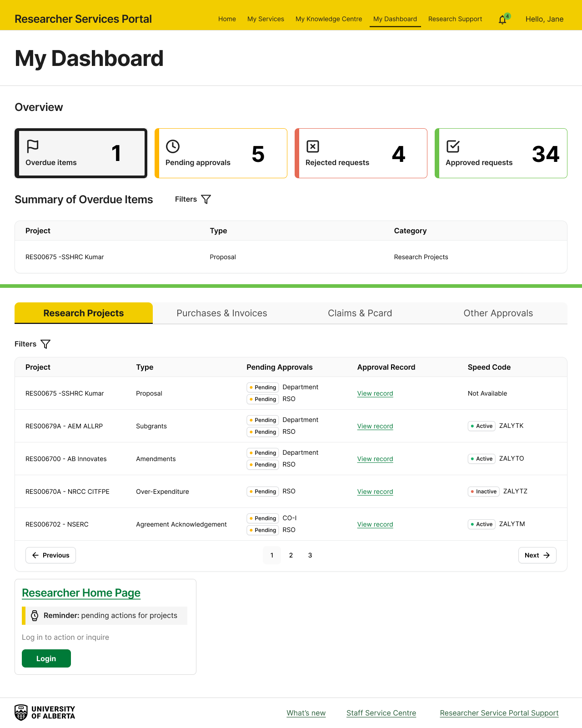The height and width of the screenshot is (728, 582).
Task: Open the notifications bell icon
Action: (502, 20)
